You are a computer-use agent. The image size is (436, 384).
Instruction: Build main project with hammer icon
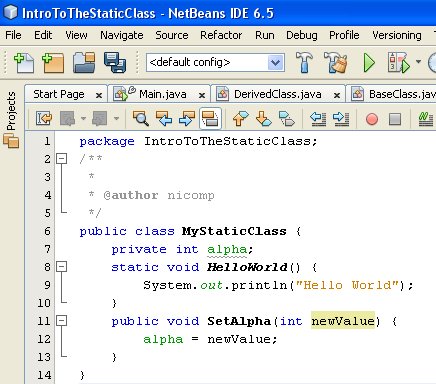(x=304, y=62)
